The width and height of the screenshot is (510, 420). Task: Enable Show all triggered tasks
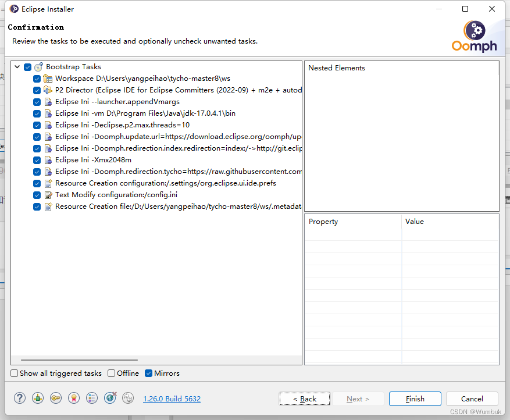pyautogui.click(x=15, y=373)
